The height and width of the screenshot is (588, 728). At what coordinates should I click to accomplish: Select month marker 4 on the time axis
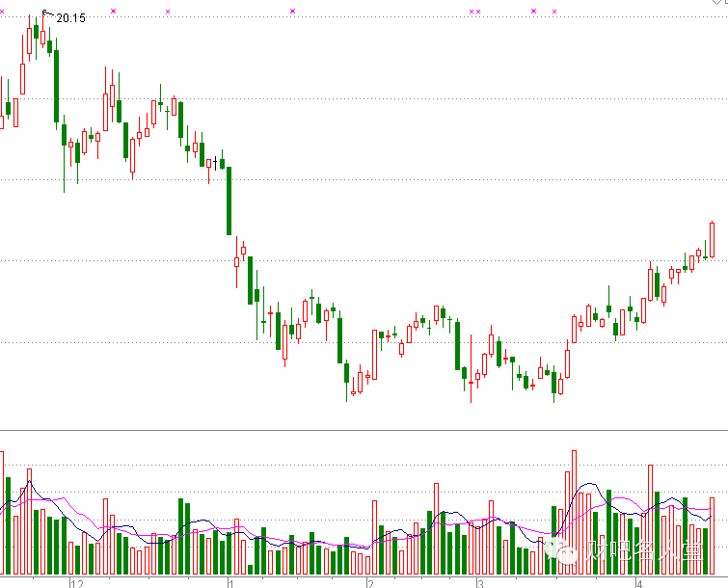point(639,583)
